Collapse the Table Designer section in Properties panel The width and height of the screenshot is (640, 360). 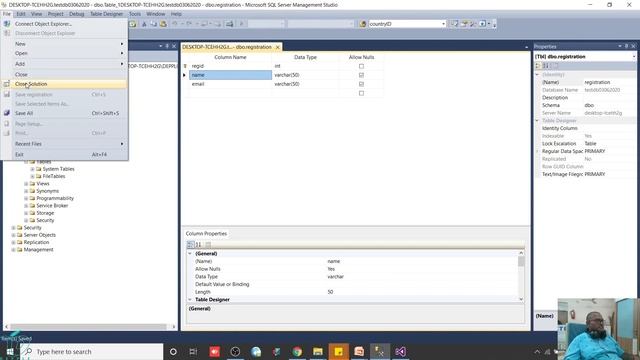538,121
